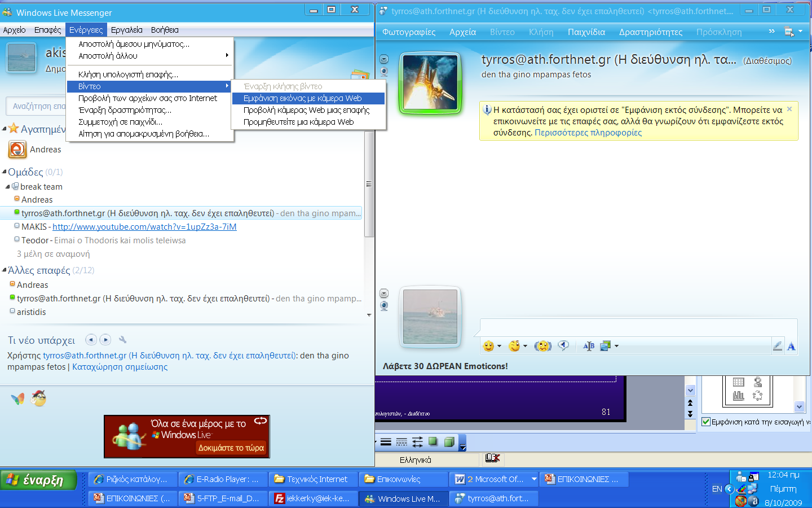
Task: Click the voice clip icon
Action: 563,346
